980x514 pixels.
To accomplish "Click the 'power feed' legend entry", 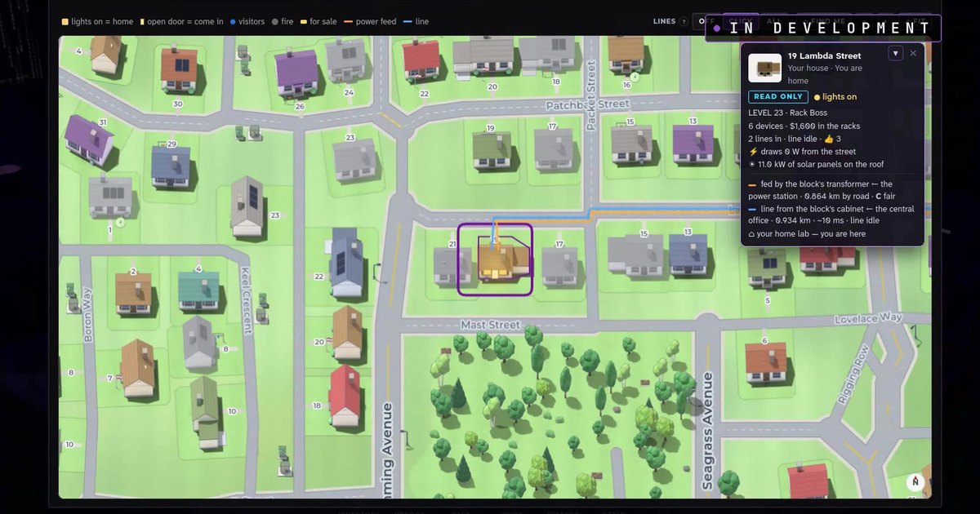I will [371, 22].
